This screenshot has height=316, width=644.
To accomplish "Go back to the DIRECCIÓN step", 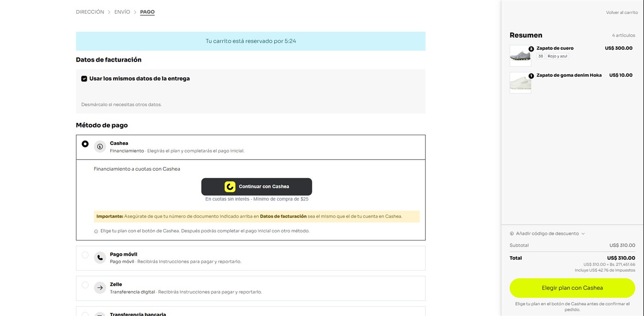I will pyautogui.click(x=90, y=12).
